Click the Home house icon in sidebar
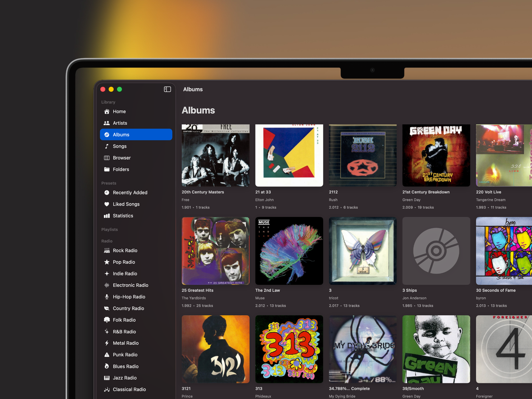Image resolution: width=532 pixels, height=399 pixels. point(107,111)
